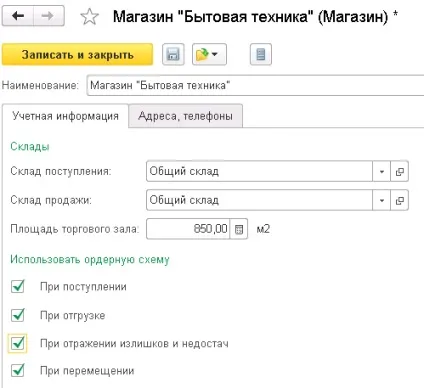Open the Склад продажи item via its open icon
This screenshot has width=424, height=388.
(399, 200)
